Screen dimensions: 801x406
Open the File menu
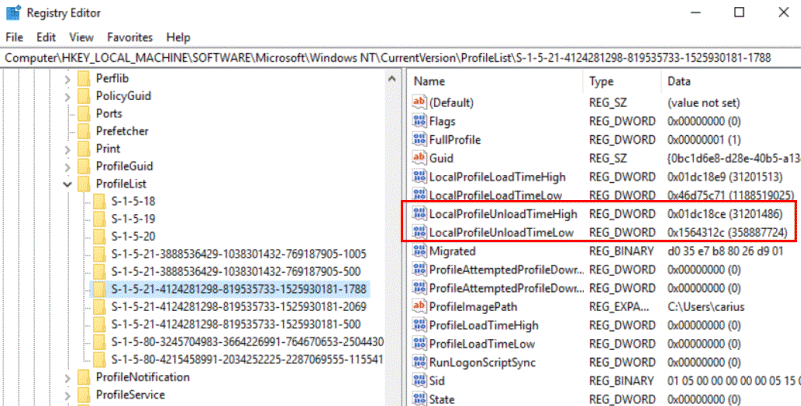pyautogui.click(x=14, y=37)
